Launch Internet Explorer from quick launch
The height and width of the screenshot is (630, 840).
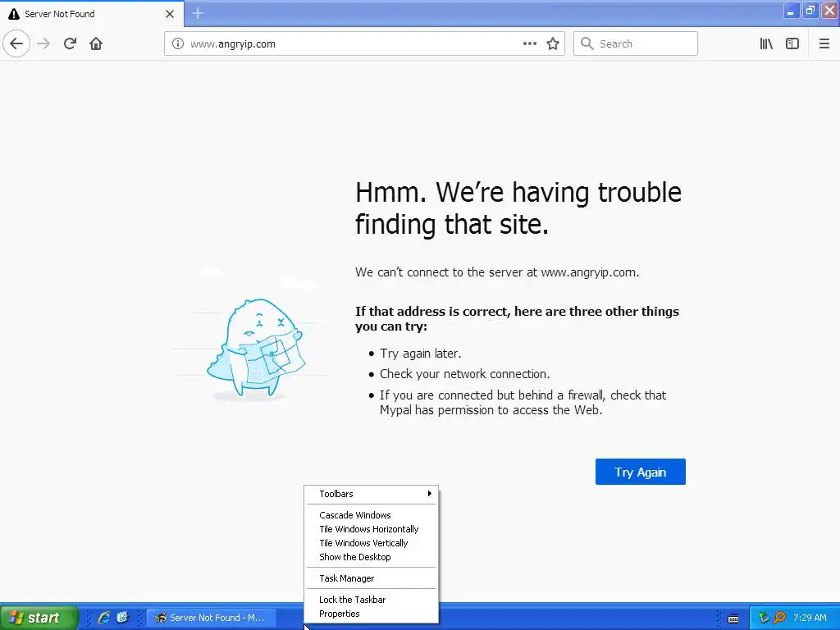pos(104,618)
